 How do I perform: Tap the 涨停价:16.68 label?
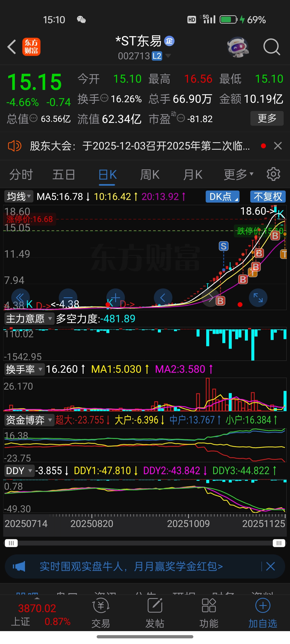pyautogui.click(x=30, y=219)
